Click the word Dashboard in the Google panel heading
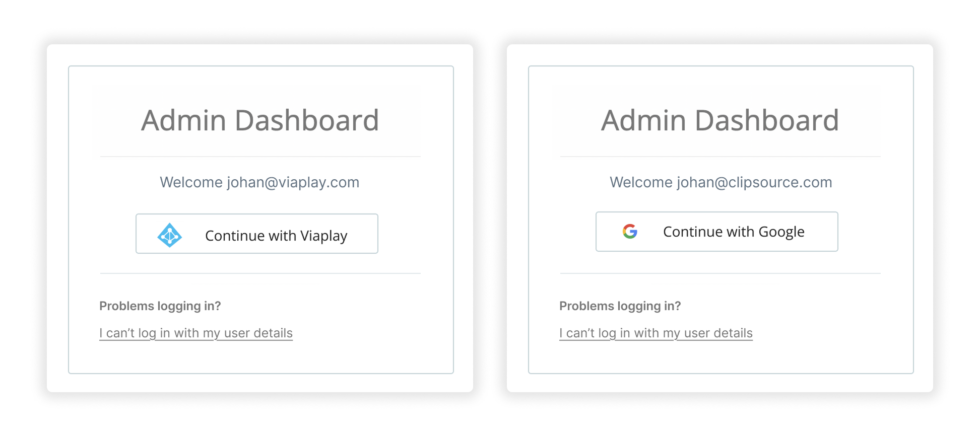 pos(766,121)
